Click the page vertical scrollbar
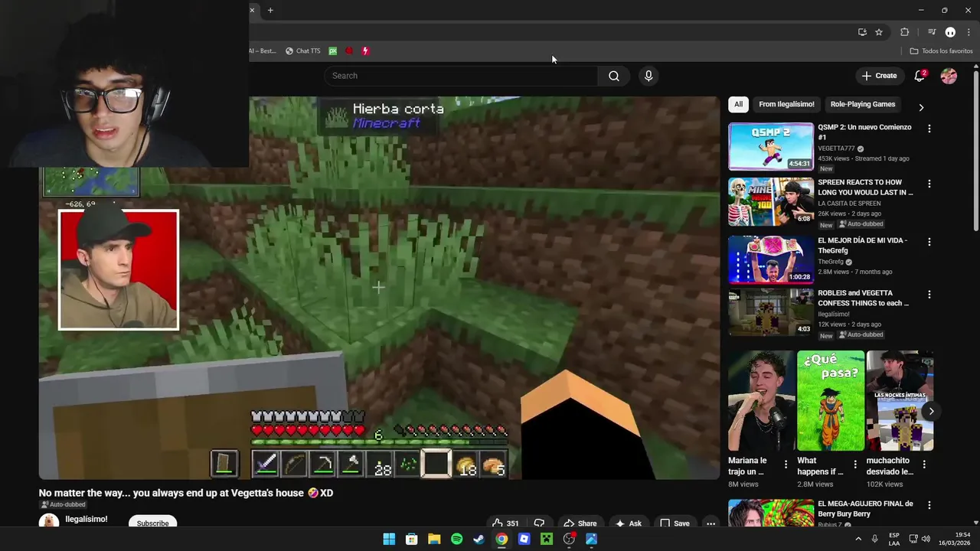This screenshot has height=551, width=980. (x=975, y=149)
